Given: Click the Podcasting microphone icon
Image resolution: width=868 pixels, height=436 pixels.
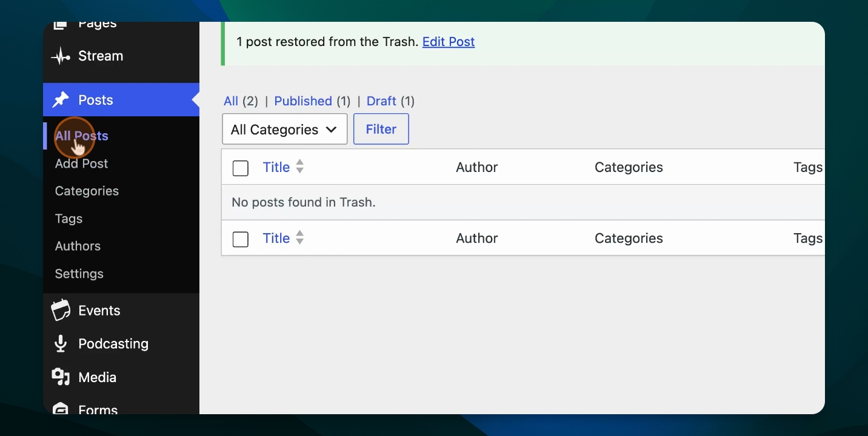Looking at the screenshot, I should (x=61, y=344).
